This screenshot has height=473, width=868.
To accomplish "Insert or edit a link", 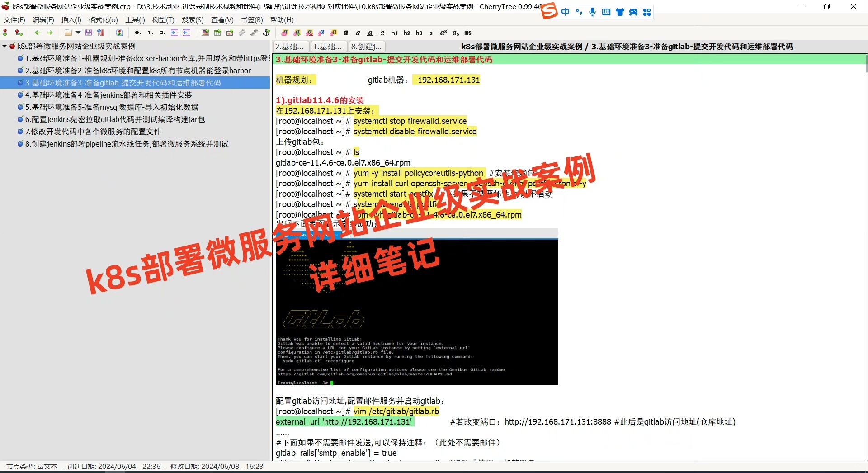I will point(254,33).
